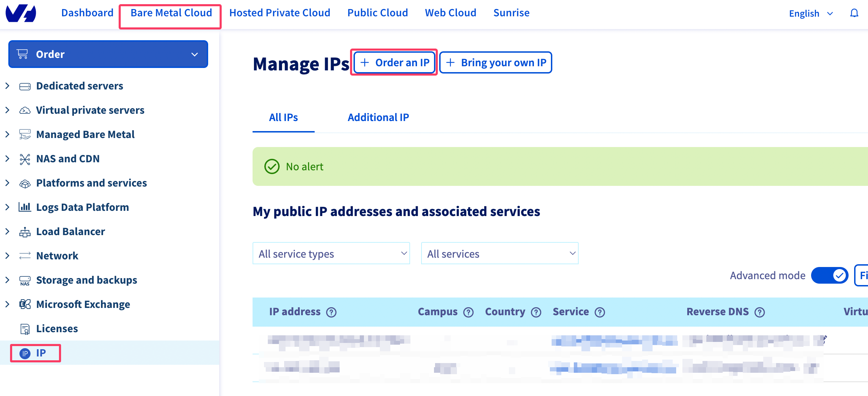
Task: Click the Microsoft Exchange icon
Action: tap(25, 304)
